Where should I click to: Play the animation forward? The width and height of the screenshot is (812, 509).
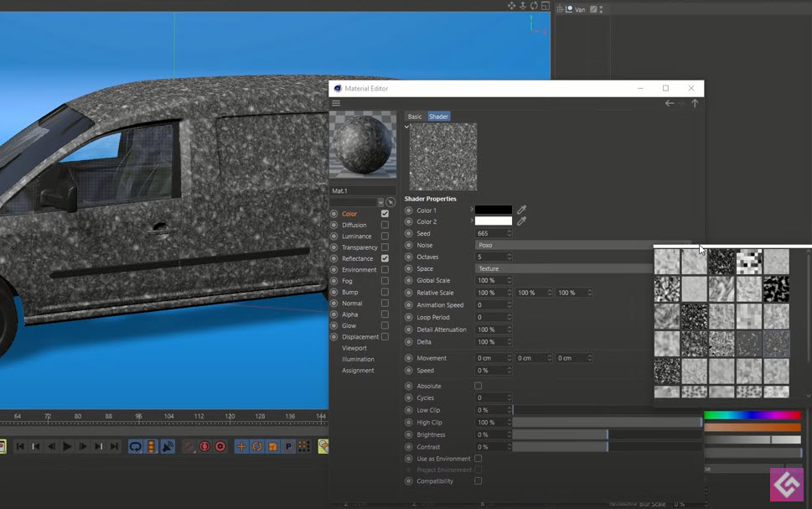pyautogui.click(x=67, y=446)
